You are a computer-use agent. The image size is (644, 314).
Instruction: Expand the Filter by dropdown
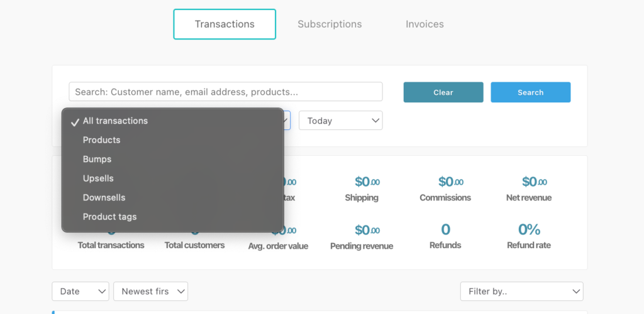[x=521, y=291]
